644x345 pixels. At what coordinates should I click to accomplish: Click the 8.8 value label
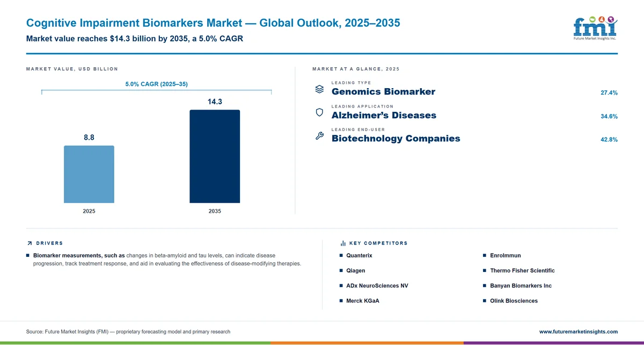(x=89, y=138)
